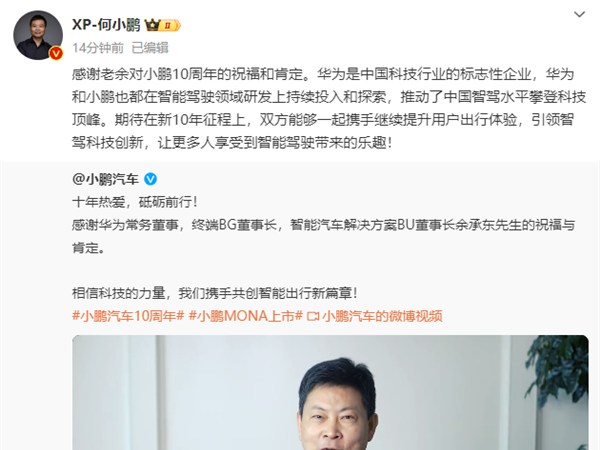The image size is (600, 450).
Task: Open the XP-何小鹏 username link
Action: [x=106, y=25]
